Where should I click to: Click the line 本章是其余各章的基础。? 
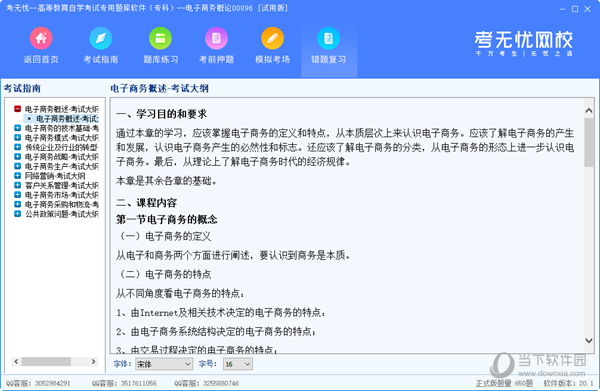point(166,181)
